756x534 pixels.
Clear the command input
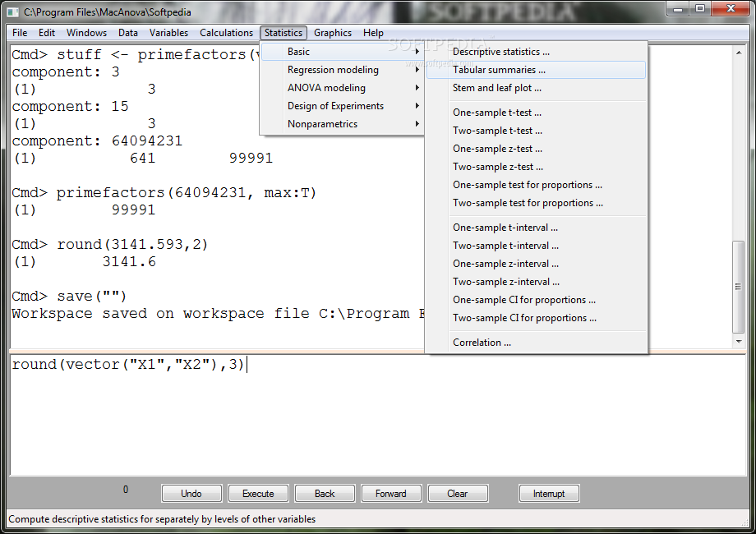458,494
